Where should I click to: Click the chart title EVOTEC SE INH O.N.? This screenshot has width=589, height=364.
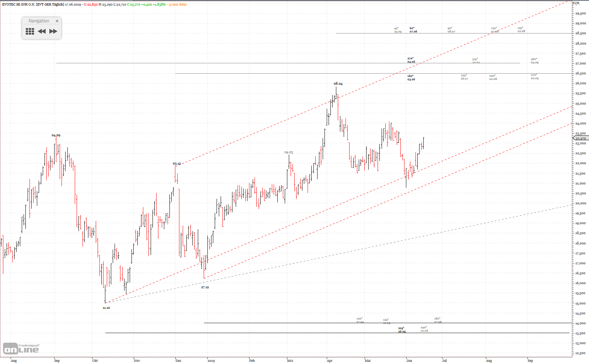(18, 4)
